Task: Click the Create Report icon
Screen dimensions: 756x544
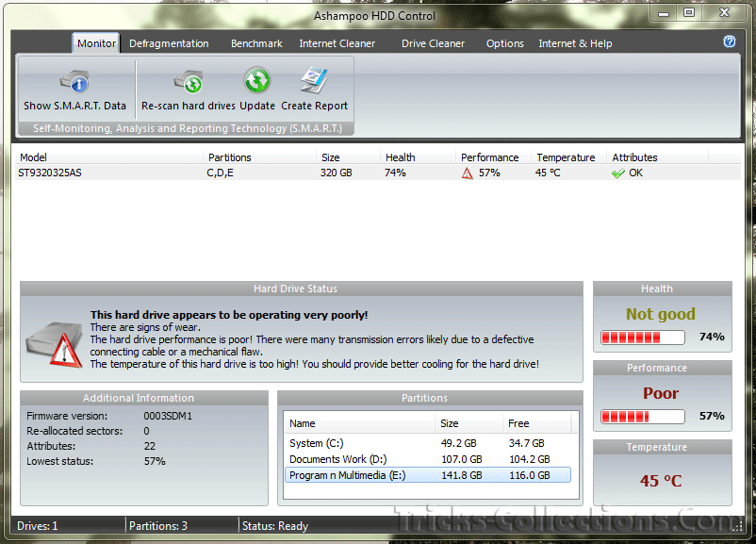Action: point(314,81)
